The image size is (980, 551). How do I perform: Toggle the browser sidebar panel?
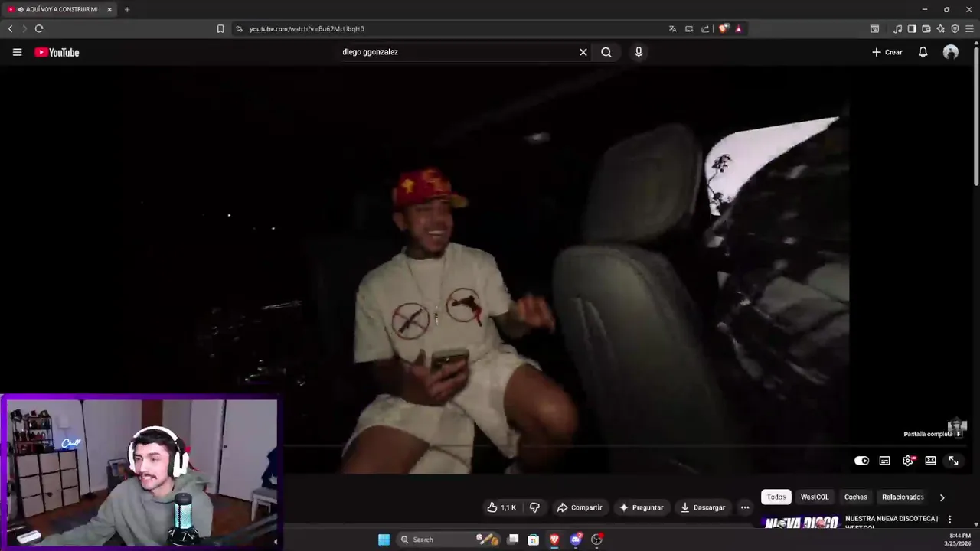[x=912, y=28]
